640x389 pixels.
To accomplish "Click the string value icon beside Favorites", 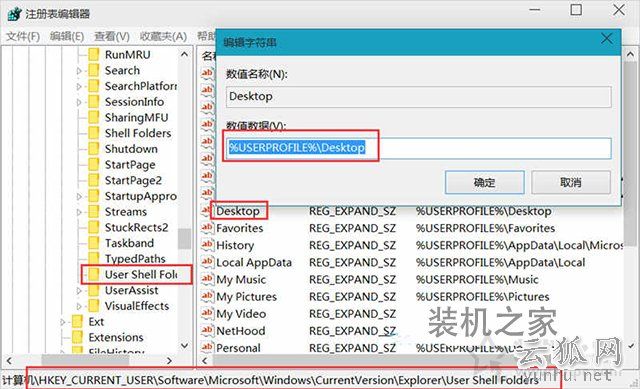I will tap(207, 228).
